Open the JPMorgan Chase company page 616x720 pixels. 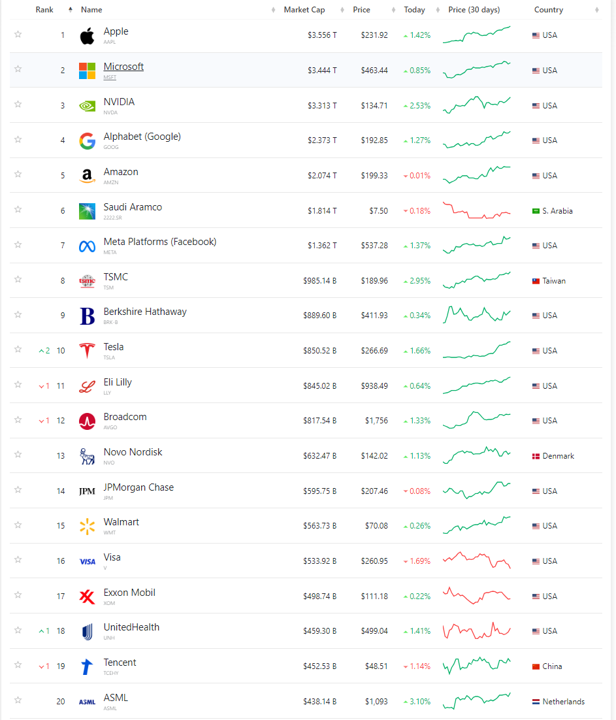(139, 487)
